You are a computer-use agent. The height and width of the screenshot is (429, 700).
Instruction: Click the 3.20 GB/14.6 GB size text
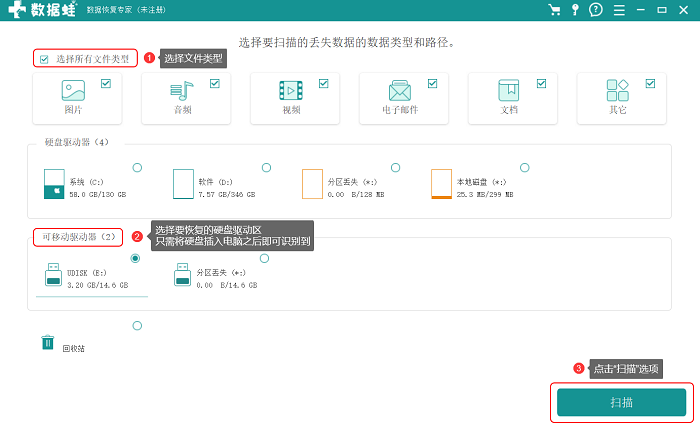click(98, 285)
